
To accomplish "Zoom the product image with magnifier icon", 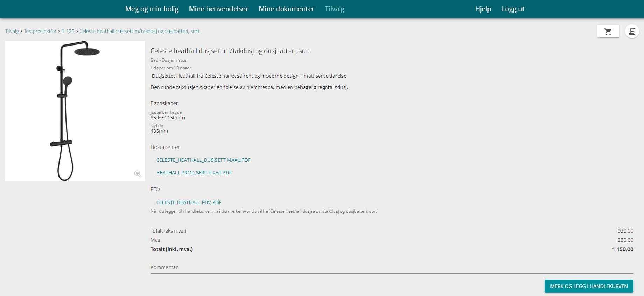I will point(138,174).
